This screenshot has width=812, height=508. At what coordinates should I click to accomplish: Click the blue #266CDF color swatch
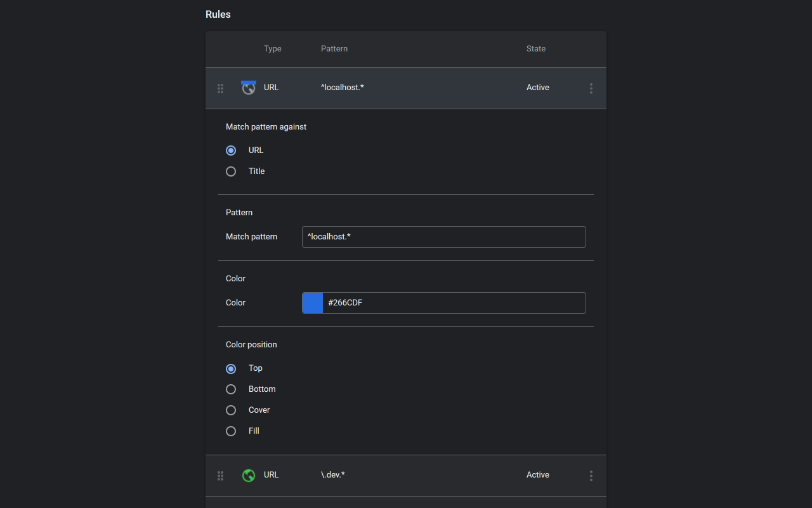click(313, 303)
